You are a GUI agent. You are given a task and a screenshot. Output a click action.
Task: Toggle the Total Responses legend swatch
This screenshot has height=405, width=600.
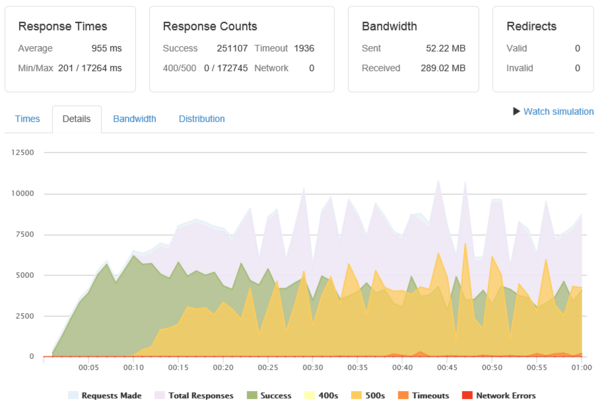point(160,395)
